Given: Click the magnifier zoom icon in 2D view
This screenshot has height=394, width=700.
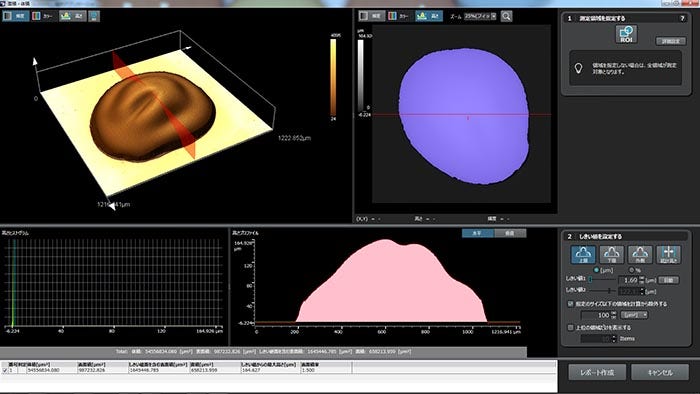Looking at the screenshot, I should tap(506, 17).
